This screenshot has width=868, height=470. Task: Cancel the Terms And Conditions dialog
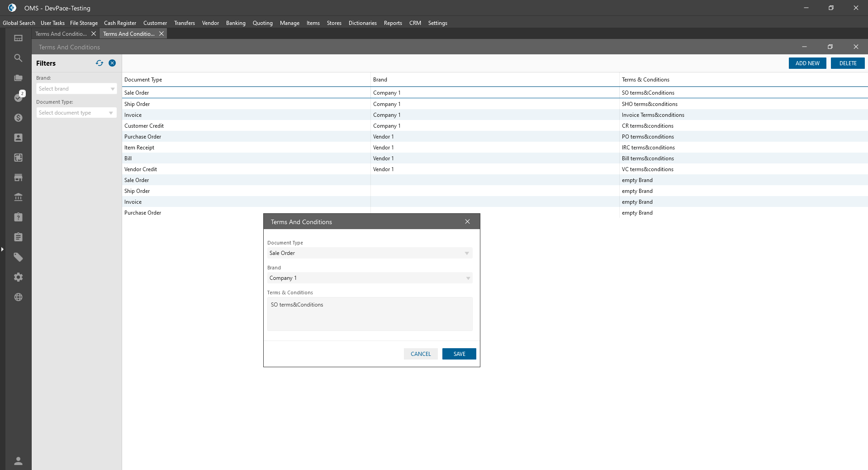coord(421,354)
